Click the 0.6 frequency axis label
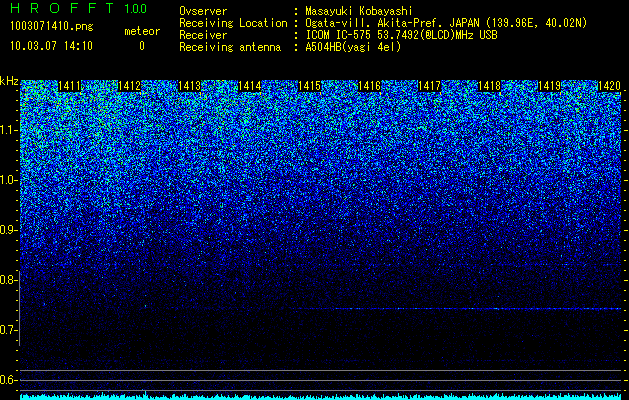The width and height of the screenshot is (629, 400). point(7,380)
